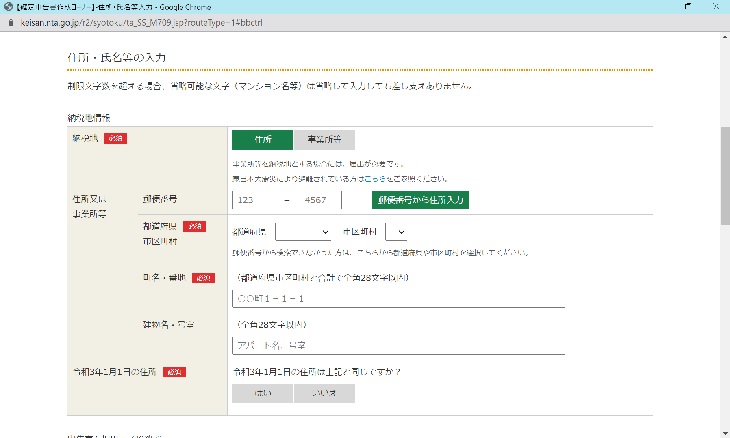Screen dimensions: 730x438
Task: Click the 町名・番地 field with placeholder 1-1-1
Action: (x=399, y=298)
